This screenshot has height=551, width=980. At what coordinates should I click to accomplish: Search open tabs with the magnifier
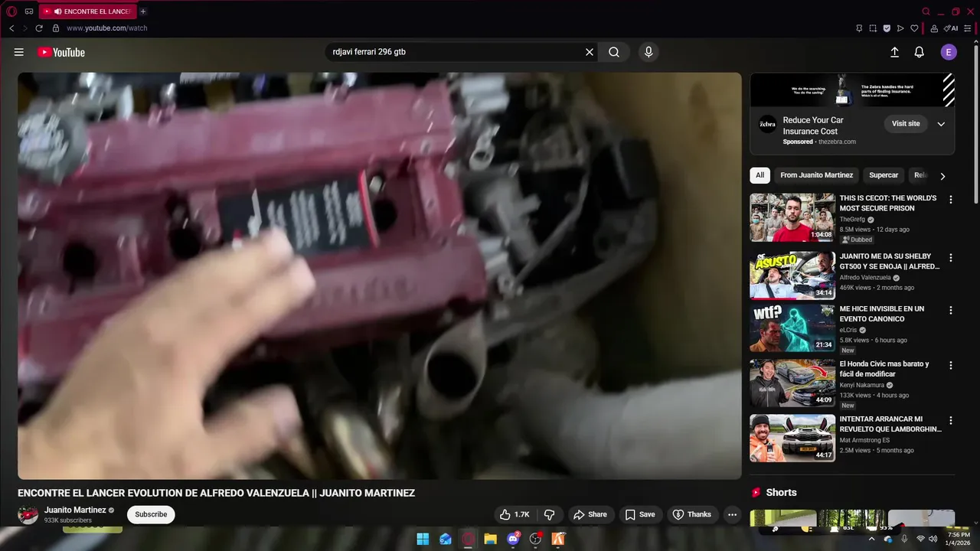tap(926, 11)
